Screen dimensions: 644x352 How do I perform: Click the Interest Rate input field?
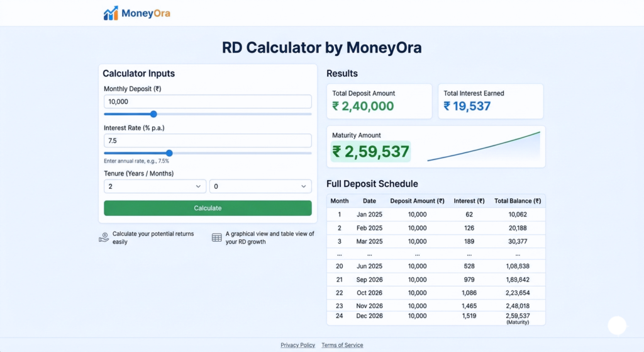[x=208, y=140]
